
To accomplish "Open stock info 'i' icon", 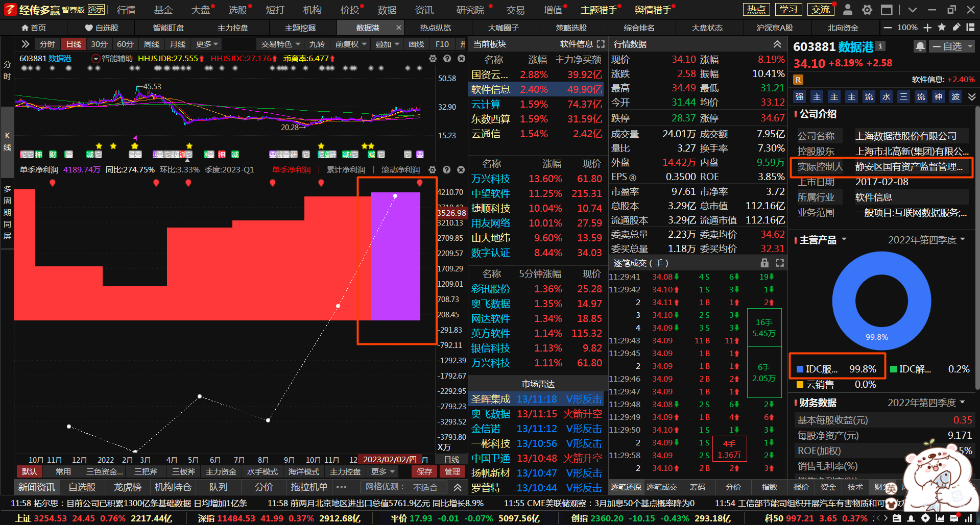I will pyautogui.click(x=880, y=46).
